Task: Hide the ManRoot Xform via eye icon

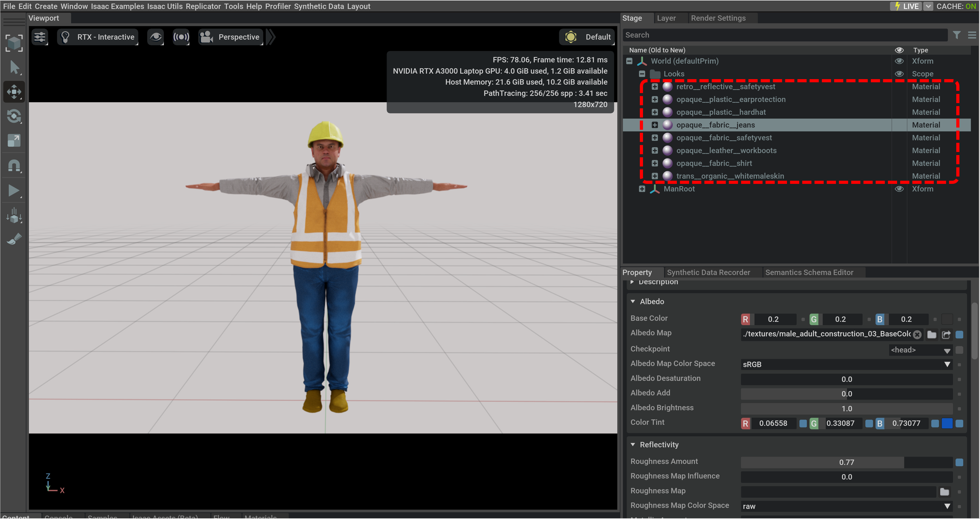Action: tap(899, 189)
